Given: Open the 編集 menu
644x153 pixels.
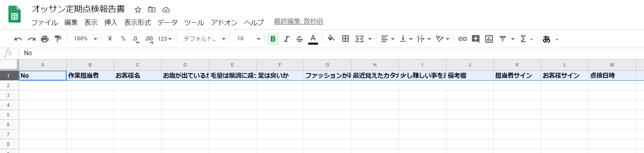Looking at the screenshot, I should tap(71, 22).
